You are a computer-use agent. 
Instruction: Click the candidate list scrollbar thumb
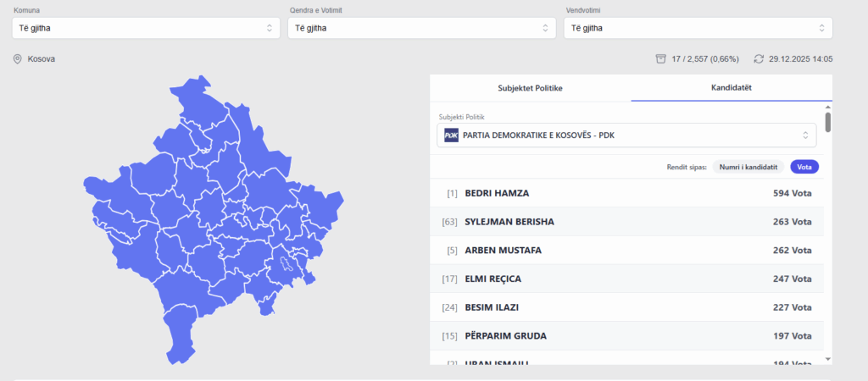coord(827,123)
